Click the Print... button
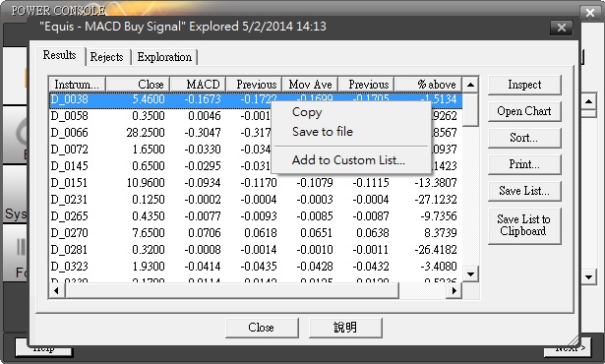The image size is (605, 364). pyautogui.click(x=524, y=164)
